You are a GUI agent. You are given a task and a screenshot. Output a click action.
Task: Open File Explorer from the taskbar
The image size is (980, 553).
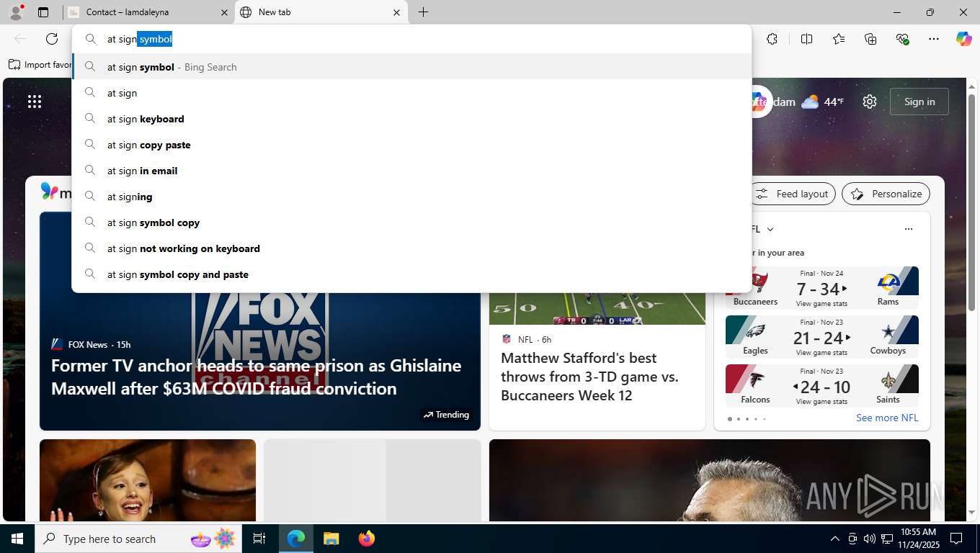331,539
